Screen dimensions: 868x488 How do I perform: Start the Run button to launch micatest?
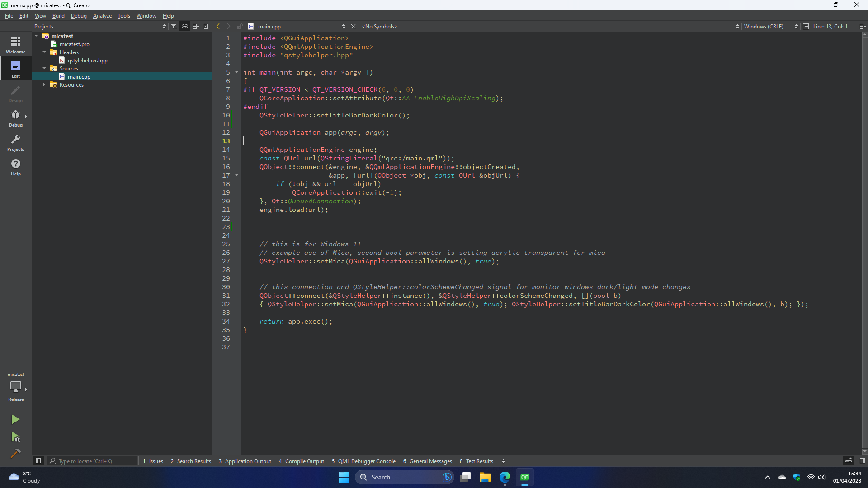(15, 419)
